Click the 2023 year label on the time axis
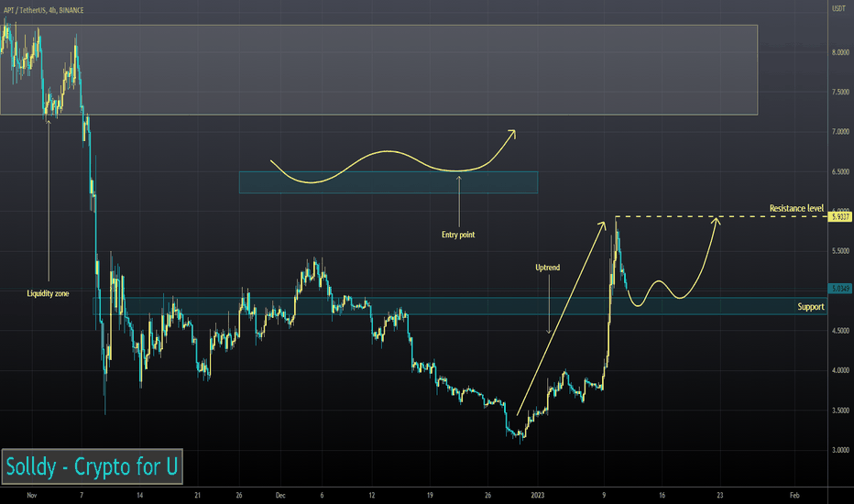Screen dimensions: 854x504 coord(538,495)
